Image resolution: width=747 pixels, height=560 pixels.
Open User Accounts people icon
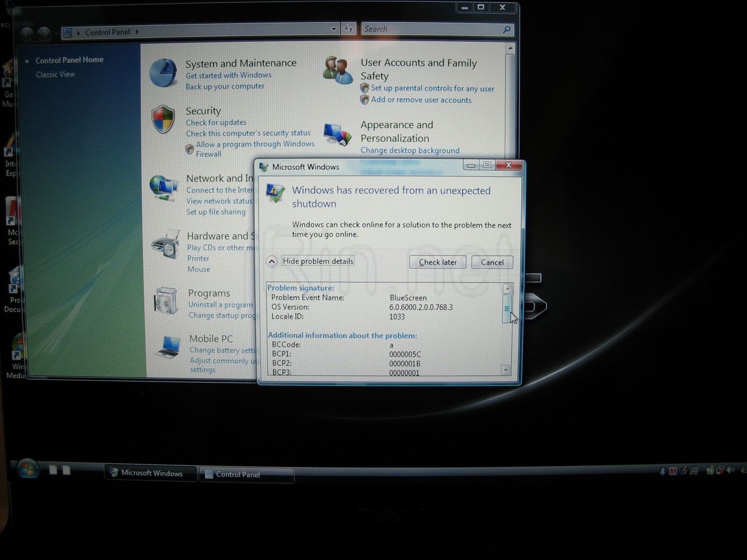tap(338, 70)
